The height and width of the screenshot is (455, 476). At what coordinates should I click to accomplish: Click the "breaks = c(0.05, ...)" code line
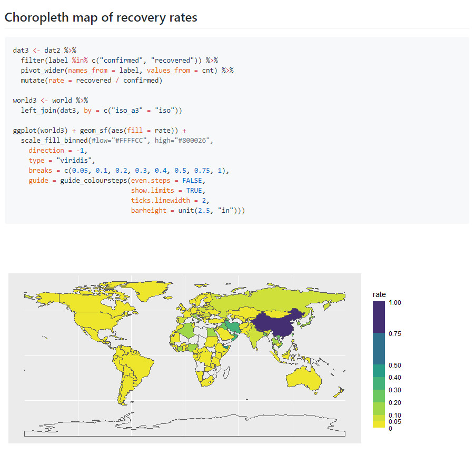click(129, 170)
